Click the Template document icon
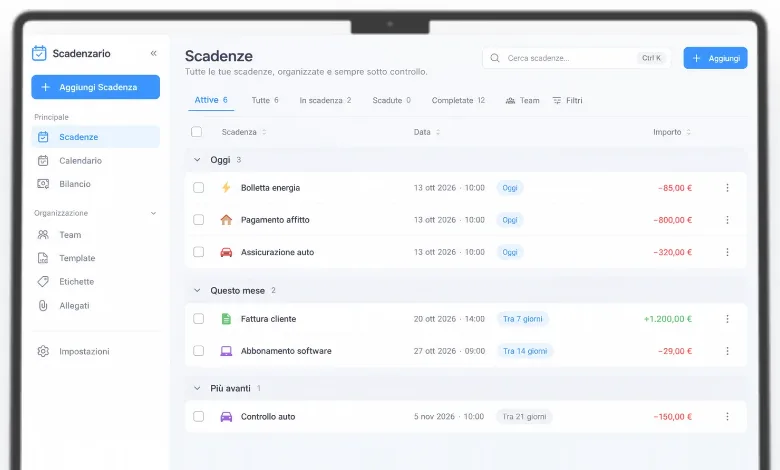Screen dimensions: 780x470 [43, 258]
